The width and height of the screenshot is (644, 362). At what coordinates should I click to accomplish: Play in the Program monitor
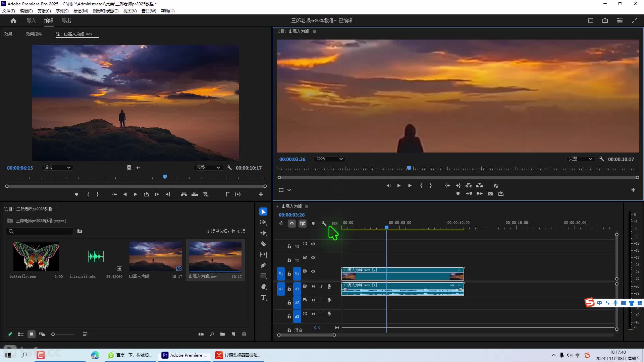(x=399, y=186)
